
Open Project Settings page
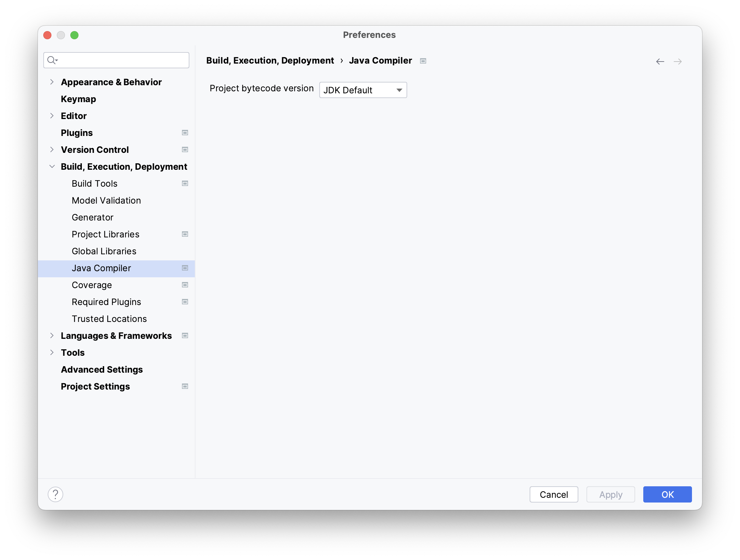95,387
